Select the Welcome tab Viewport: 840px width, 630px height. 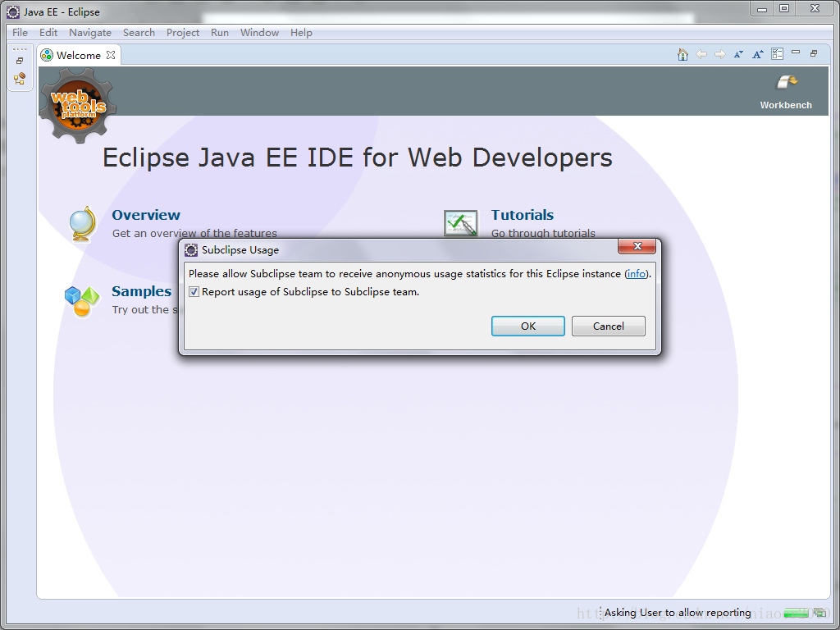78,55
